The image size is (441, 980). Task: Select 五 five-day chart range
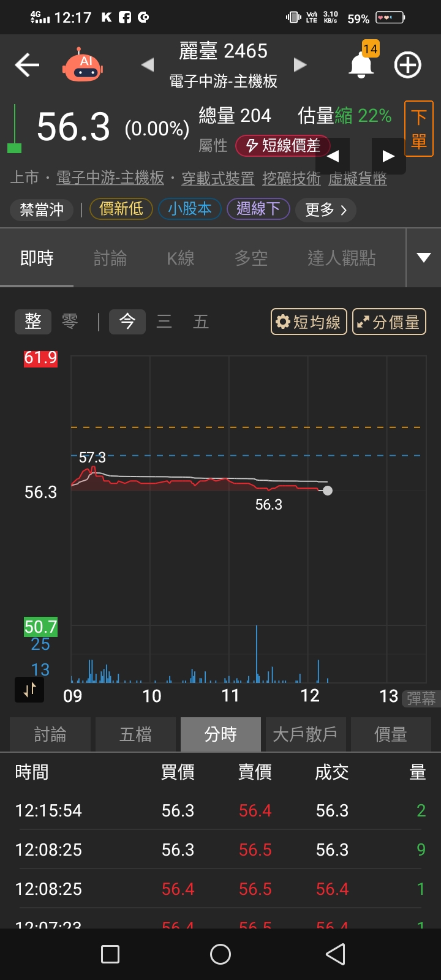(x=201, y=321)
